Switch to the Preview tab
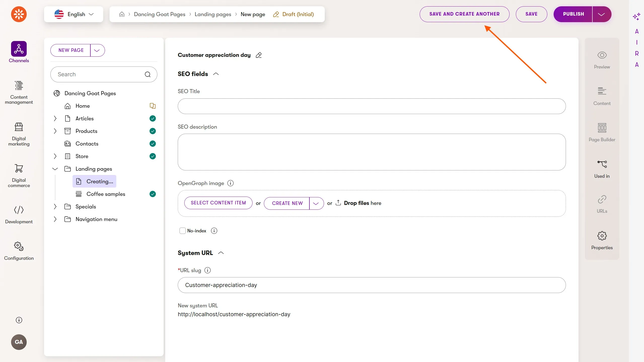 tap(602, 60)
